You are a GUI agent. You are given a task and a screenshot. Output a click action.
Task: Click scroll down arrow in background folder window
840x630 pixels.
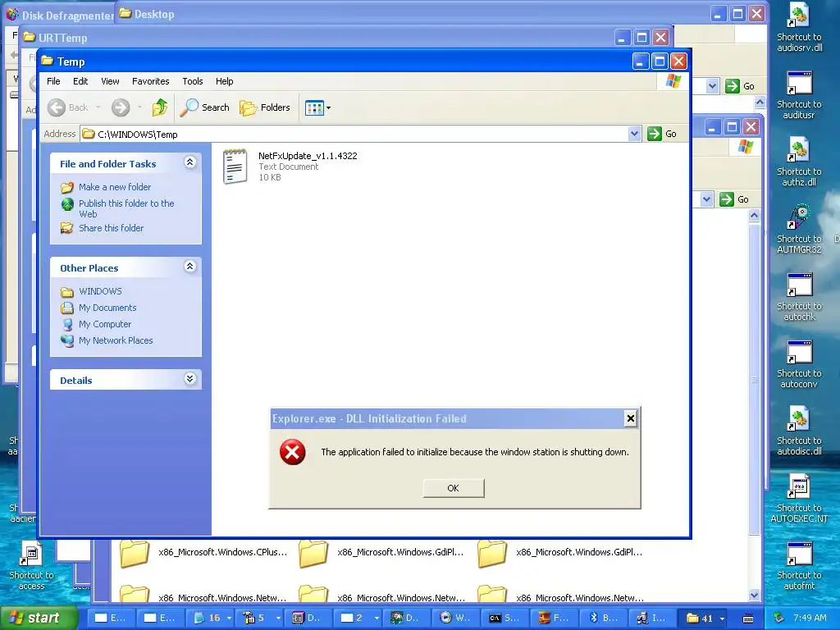point(755,596)
